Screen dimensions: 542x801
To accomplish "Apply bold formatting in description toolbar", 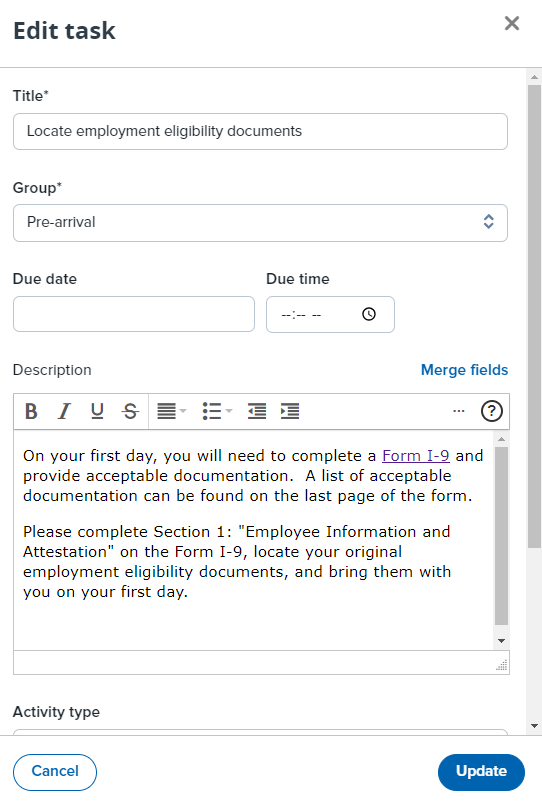I will [x=31, y=411].
